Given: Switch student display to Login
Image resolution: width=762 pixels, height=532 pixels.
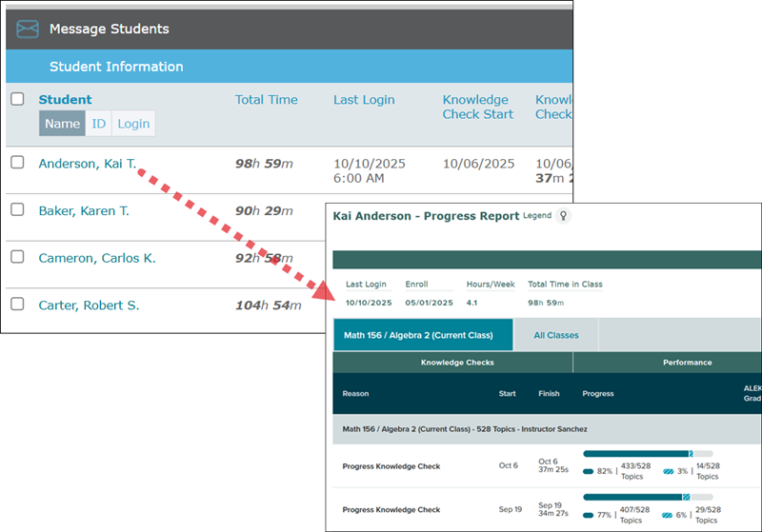Looking at the screenshot, I should pos(133,124).
